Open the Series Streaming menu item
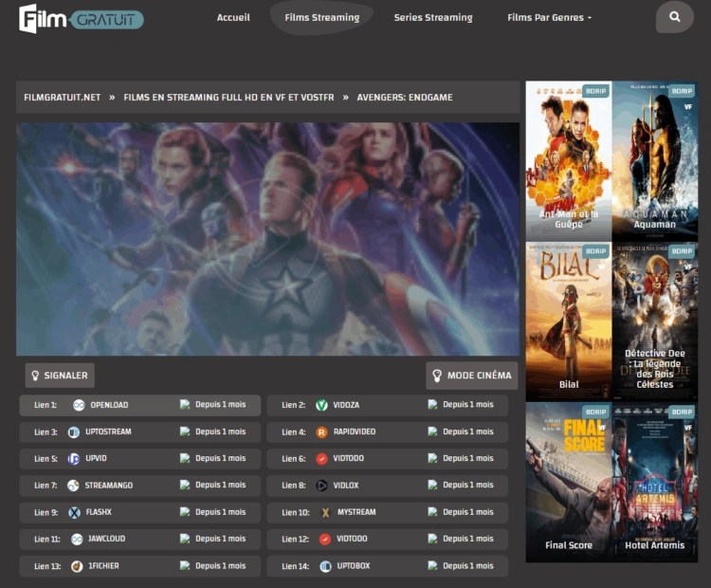Screen dimensions: 711x588 (x=433, y=18)
